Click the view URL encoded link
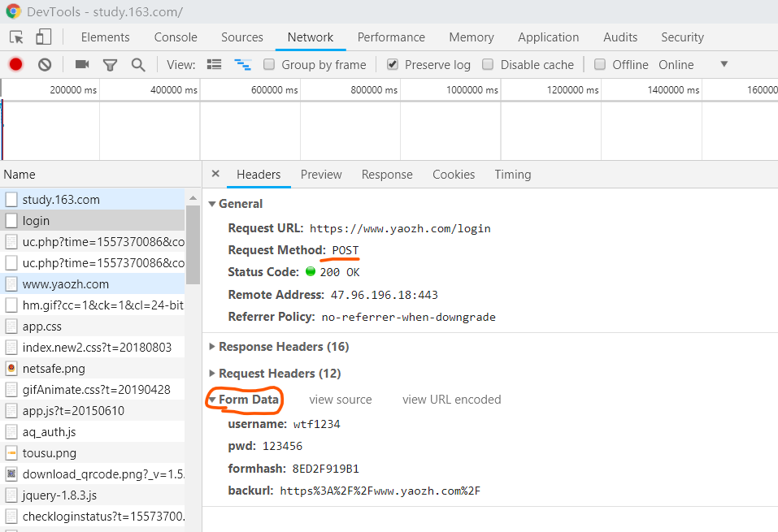778x532 pixels. coord(451,400)
